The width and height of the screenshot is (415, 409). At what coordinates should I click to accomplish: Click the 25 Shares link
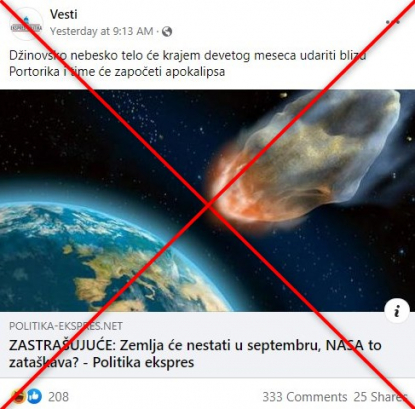381,397
